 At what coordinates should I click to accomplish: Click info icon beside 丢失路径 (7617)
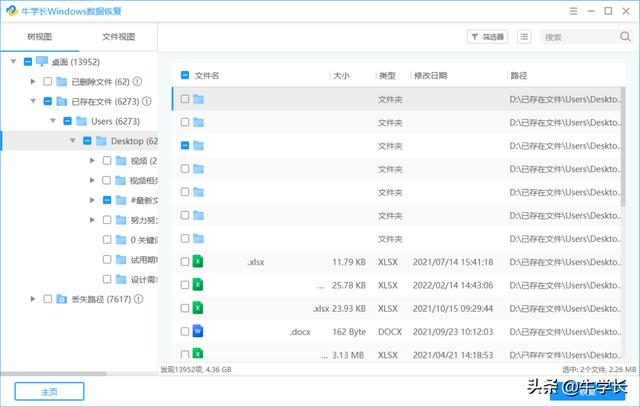(x=139, y=299)
